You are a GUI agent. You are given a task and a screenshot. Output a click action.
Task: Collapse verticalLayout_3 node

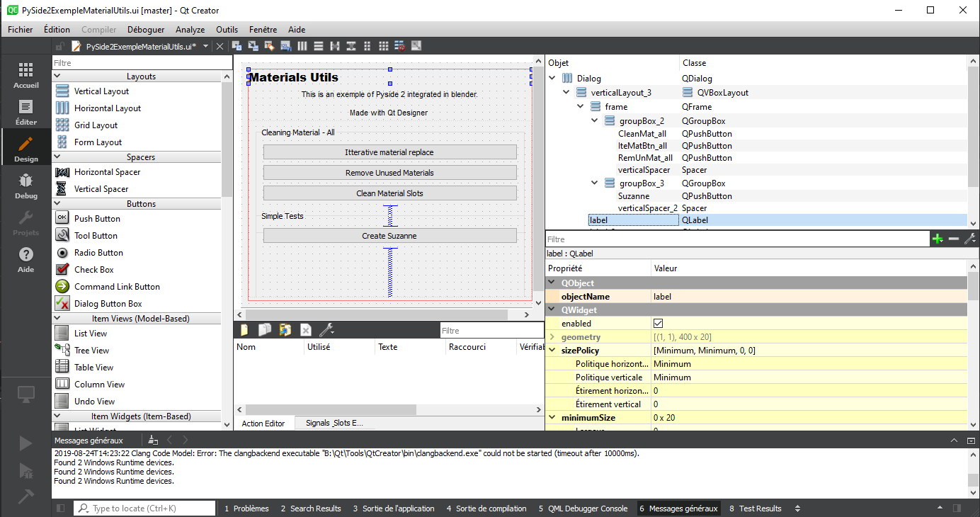(566, 93)
